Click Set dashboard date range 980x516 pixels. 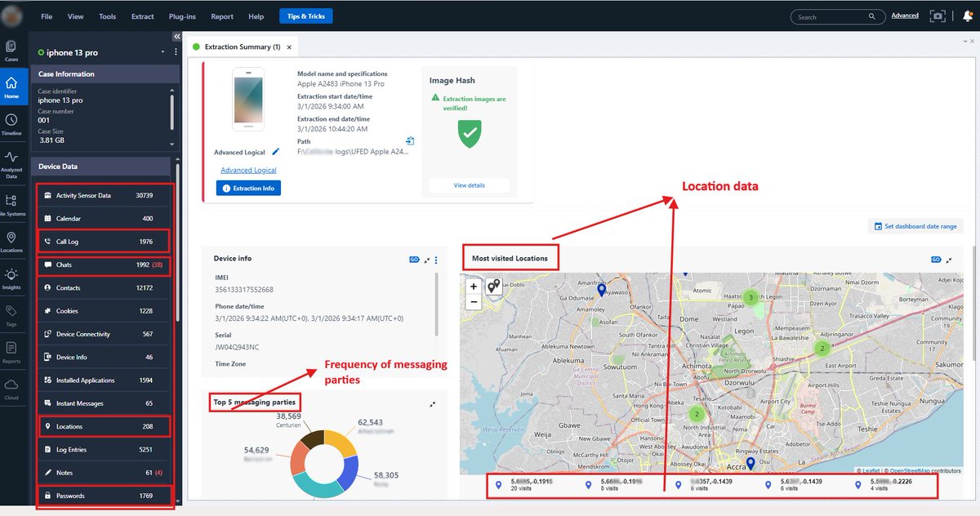click(x=916, y=226)
